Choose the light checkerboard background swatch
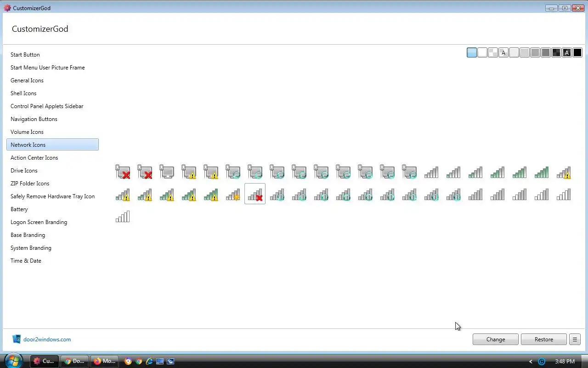588x368 pixels. click(493, 52)
